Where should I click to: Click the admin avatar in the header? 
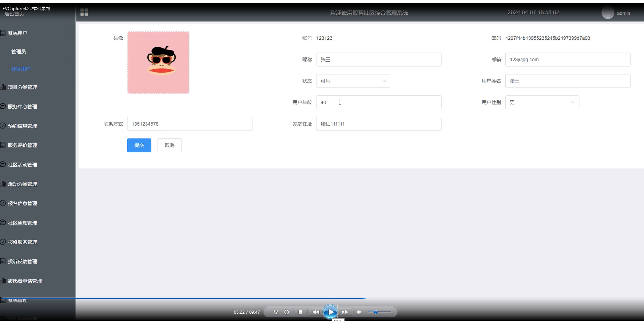[608, 13]
